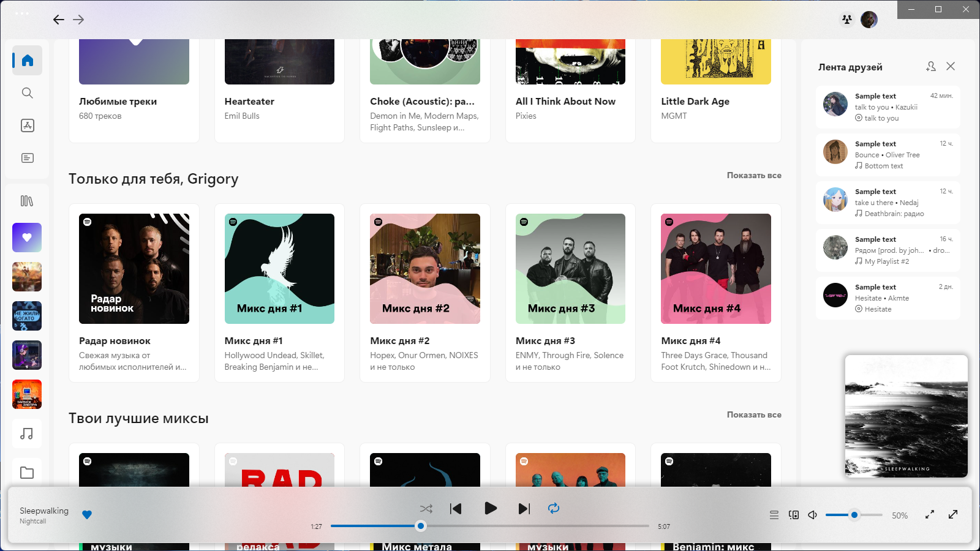Open Your Library sidebar icon
Viewport: 980px width, 551px height.
pos(27,201)
